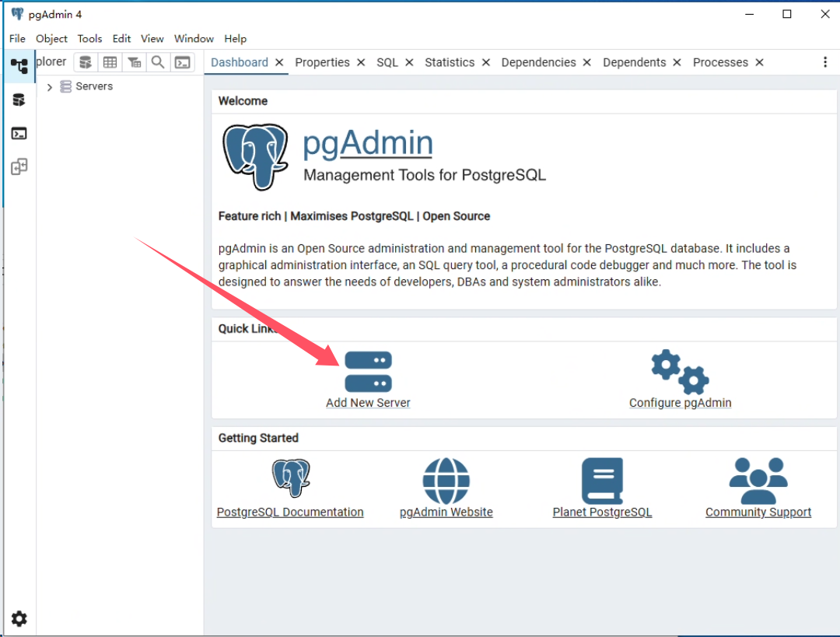The width and height of the screenshot is (840, 637).
Task: Click the PSQL Tool toolbar icon
Action: (183, 63)
